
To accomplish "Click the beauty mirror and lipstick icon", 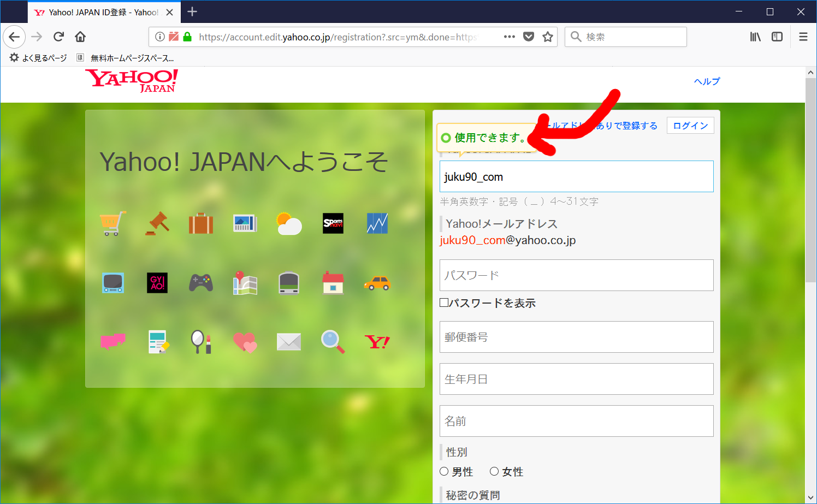I will point(201,342).
